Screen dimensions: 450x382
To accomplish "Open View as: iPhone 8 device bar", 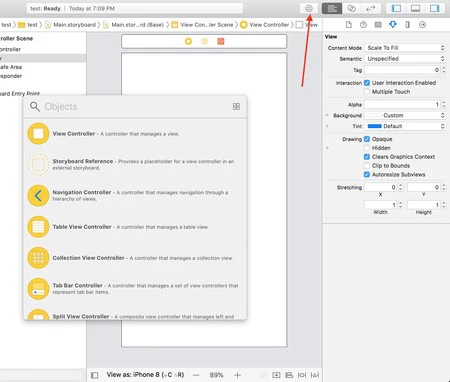I will (x=145, y=375).
